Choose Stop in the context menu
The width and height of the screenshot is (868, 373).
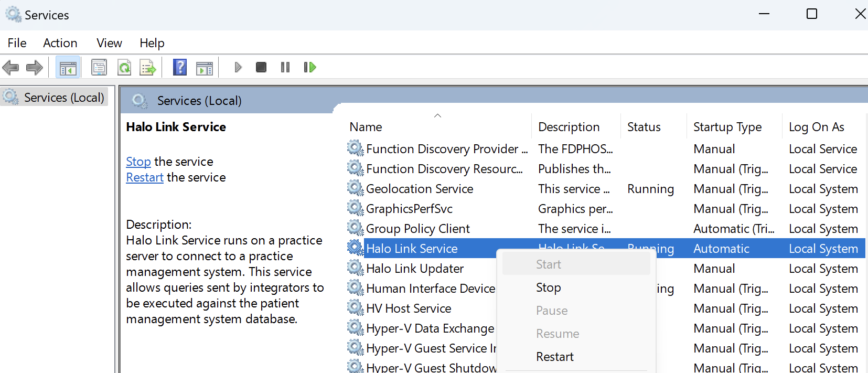pos(549,287)
